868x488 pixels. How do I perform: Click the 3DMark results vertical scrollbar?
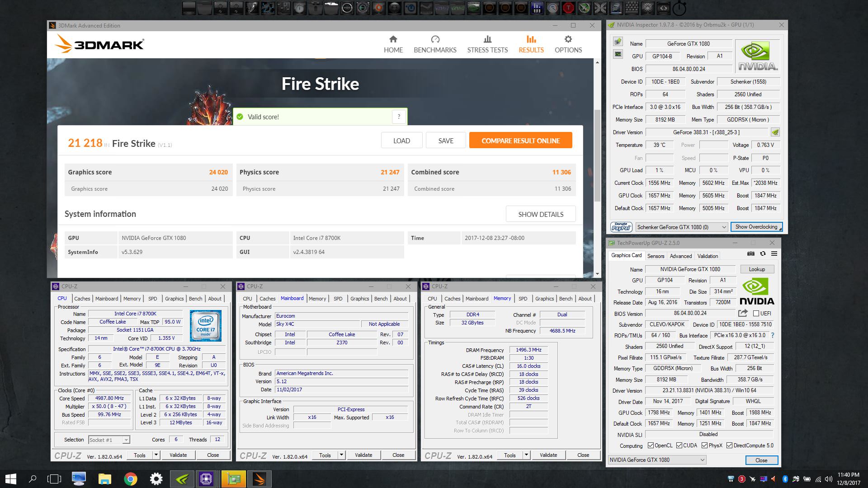click(597, 156)
